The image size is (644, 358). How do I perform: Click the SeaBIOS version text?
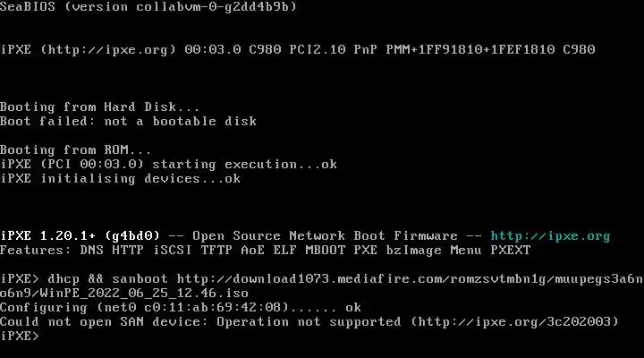(x=148, y=7)
